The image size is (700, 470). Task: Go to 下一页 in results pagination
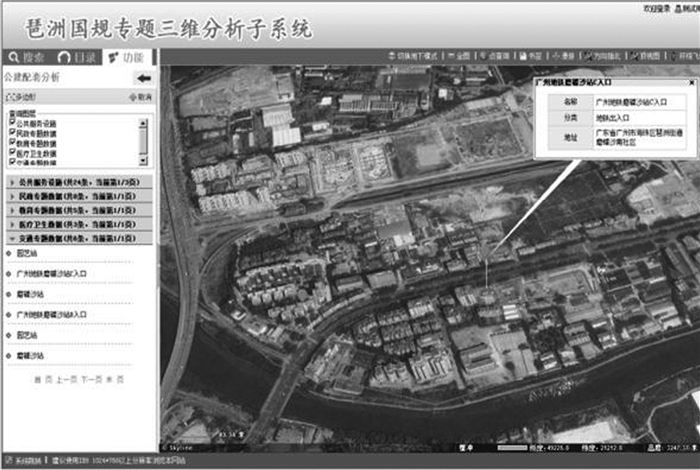click(90, 380)
